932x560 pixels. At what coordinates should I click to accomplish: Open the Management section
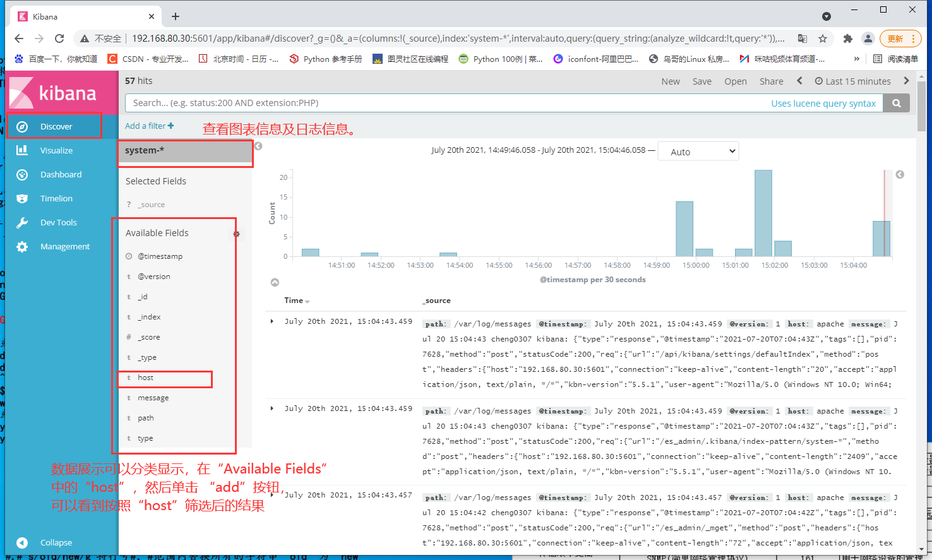64,246
